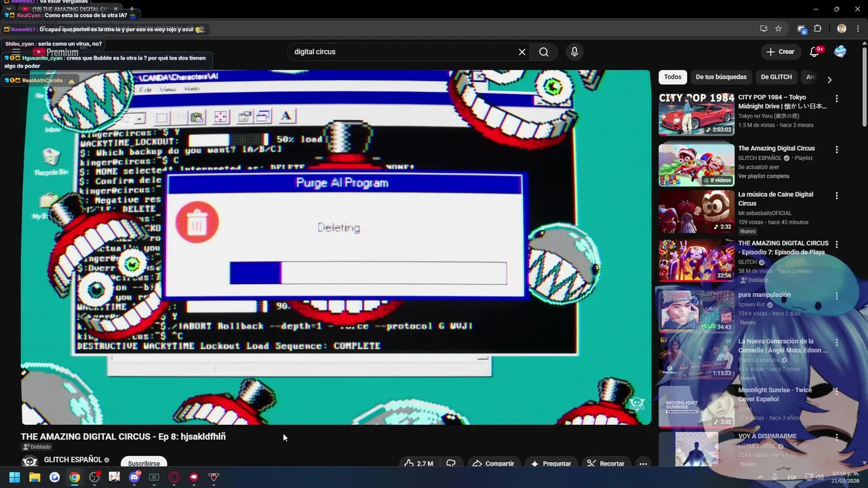
Task: Open Episodio 7: Episodio de Playa thumbnail
Action: (696, 260)
